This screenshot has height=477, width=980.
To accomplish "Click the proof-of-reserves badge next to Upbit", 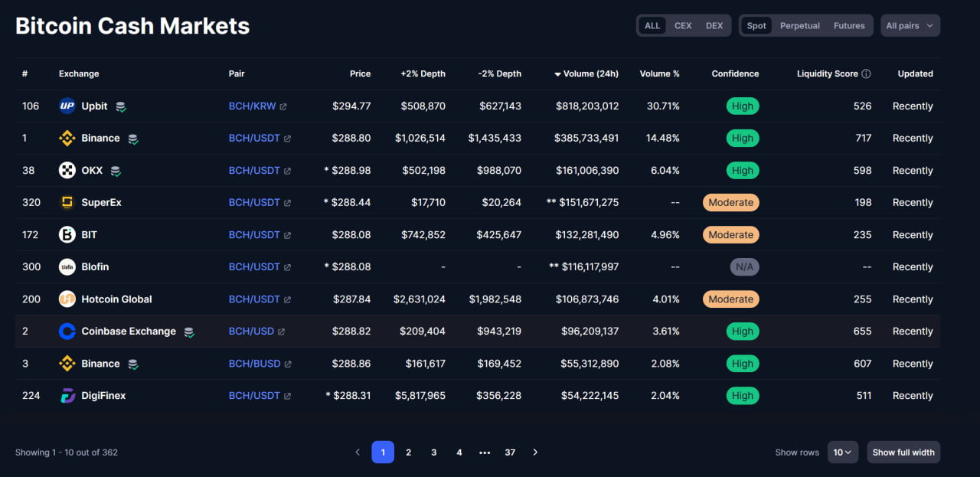I will click(x=121, y=107).
